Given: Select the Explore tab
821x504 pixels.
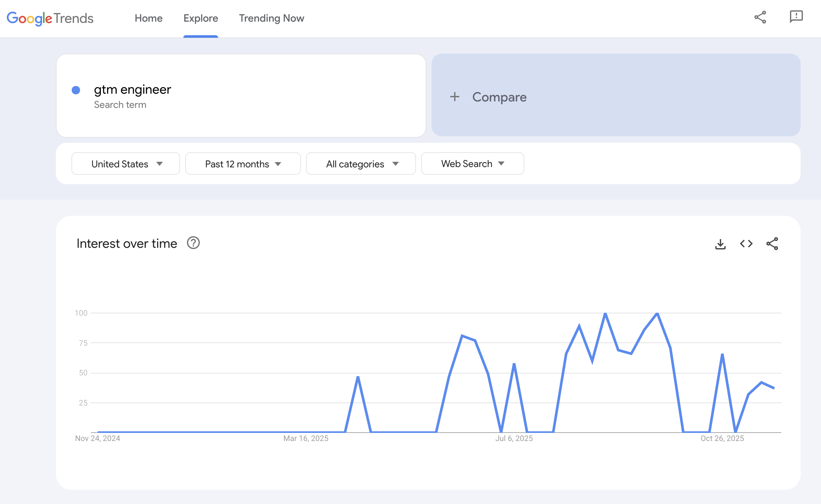Looking at the screenshot, I should point(200,18).
